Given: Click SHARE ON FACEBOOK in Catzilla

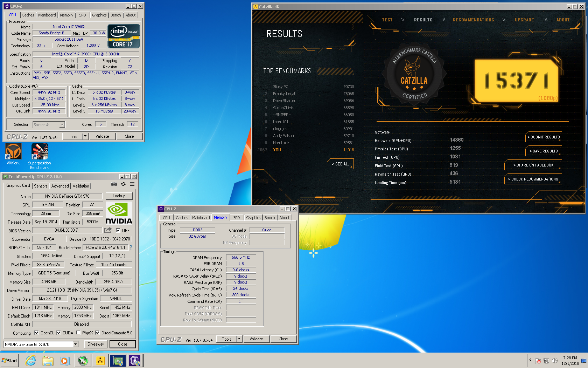Looking at the screenshot, I should (x=533, y=165).
